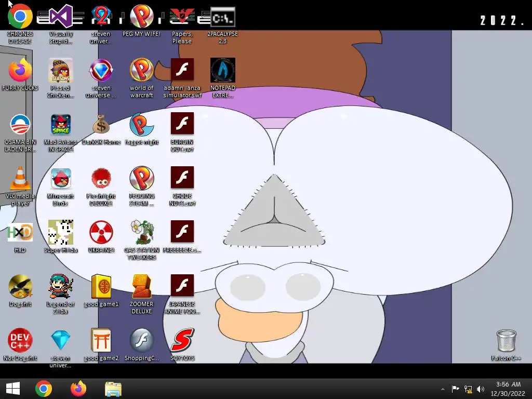
Task: Open the blue Peggle Nights icon
Action: (141, 124)
